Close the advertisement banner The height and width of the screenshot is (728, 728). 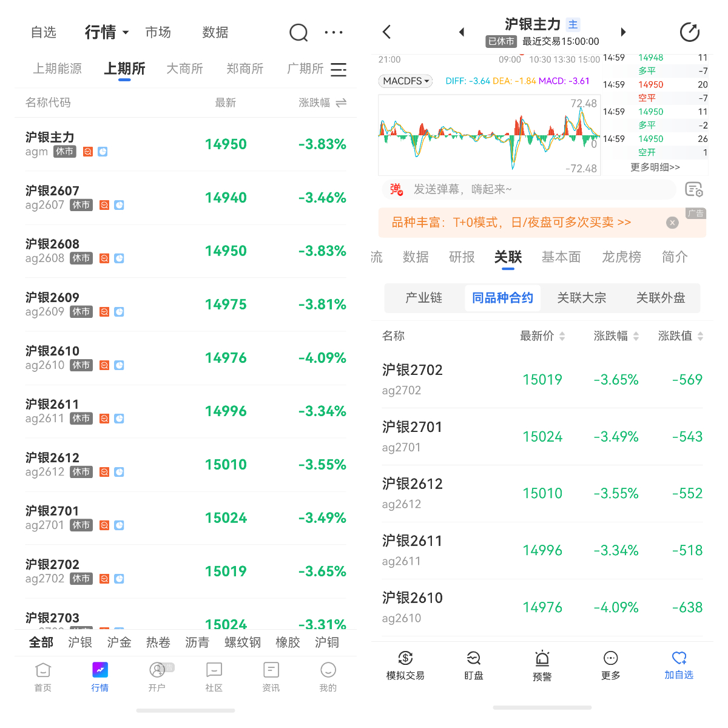coord(672,223)
